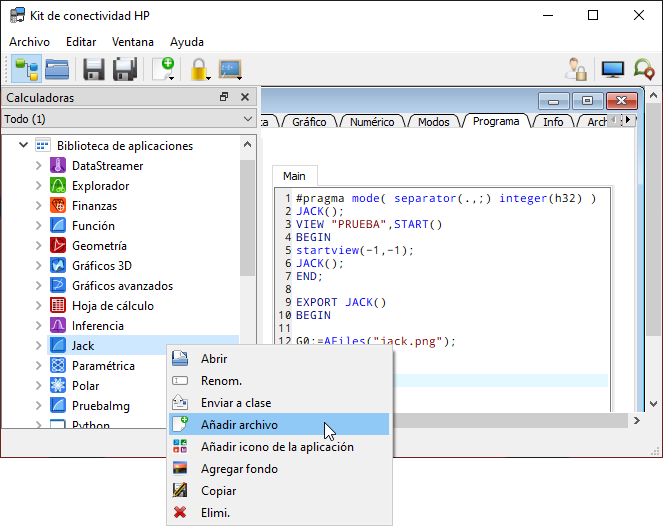Select Hoja de cálculo in tree

(x=112, y=306)
